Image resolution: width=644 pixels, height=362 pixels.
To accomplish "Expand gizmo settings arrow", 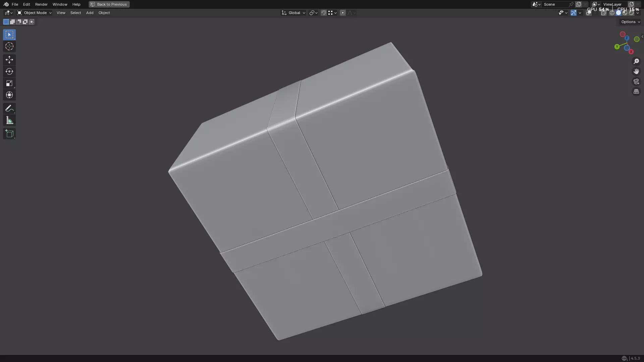I will 580,13.
